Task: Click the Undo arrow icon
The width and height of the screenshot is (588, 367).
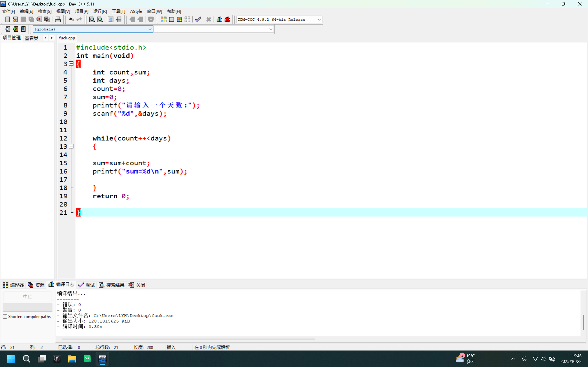Action: (x=71, y=19)
